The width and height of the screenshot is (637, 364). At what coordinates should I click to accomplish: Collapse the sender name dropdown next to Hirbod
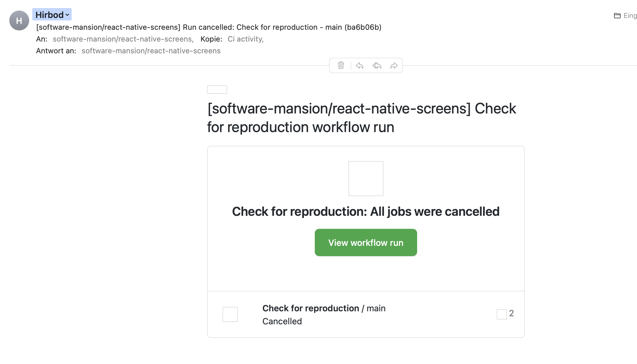[67, 15]
